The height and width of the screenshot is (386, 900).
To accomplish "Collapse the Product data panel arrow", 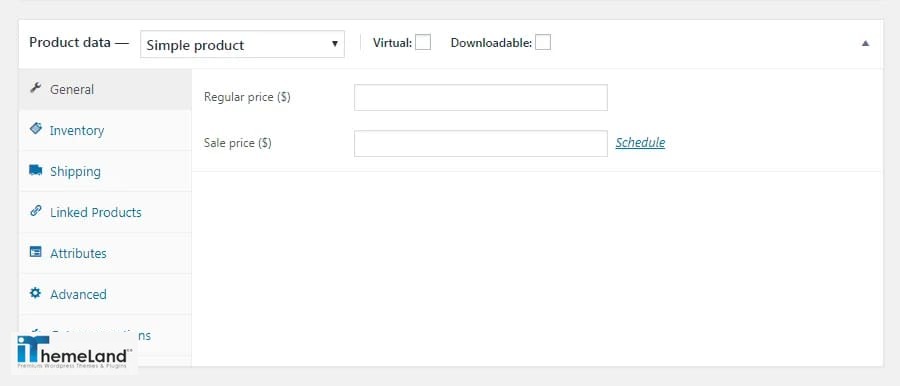I will tap(866, 43).
